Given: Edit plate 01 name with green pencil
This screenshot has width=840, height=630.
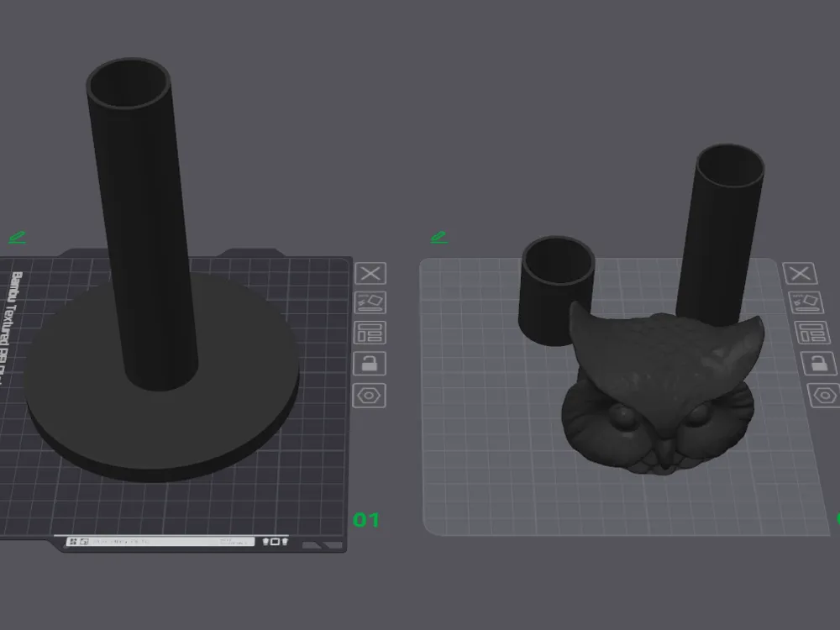Looking at the screenshot, I should click(x=17, y=238).
